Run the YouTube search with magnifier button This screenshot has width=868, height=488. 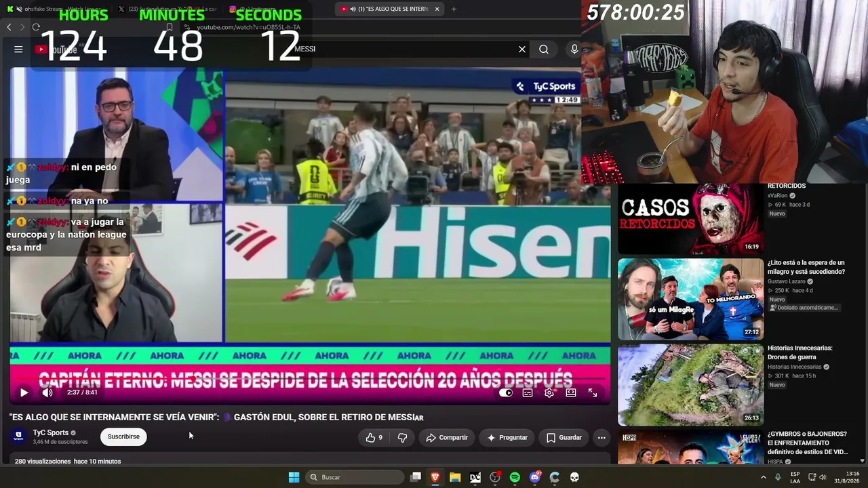tap(544, 49)
